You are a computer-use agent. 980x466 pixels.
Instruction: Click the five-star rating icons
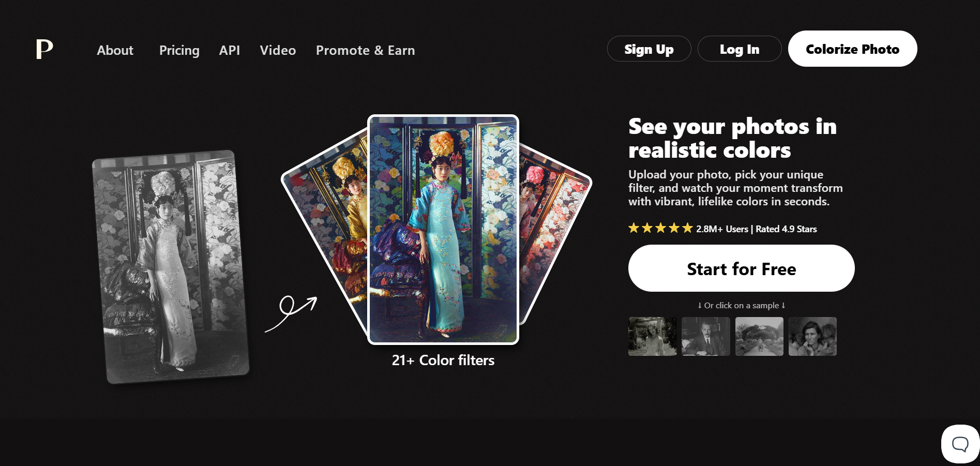point(660,228)
